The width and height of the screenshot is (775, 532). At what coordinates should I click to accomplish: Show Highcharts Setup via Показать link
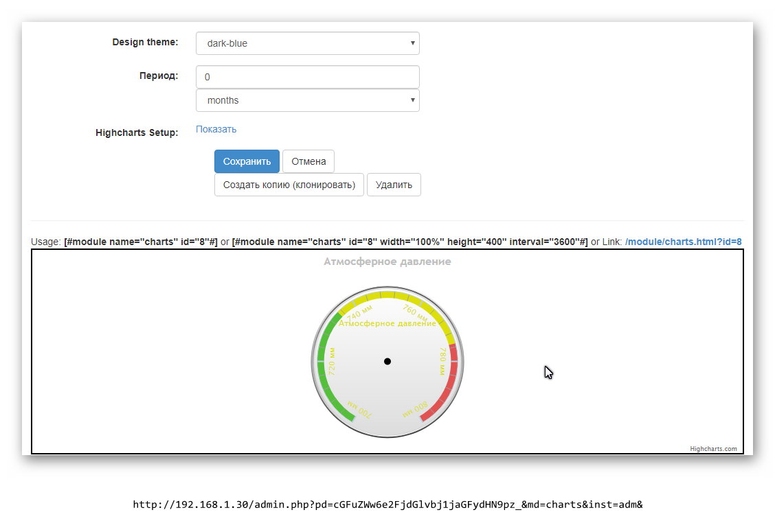click(x=216, y=129)
